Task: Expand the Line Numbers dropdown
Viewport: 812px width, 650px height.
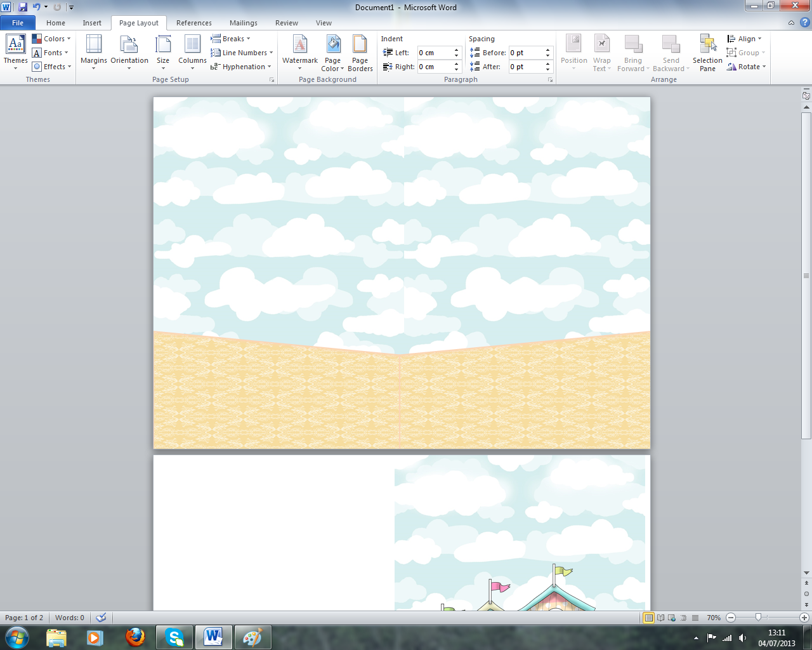Action: pyautogui.click(x=240, y=52)
